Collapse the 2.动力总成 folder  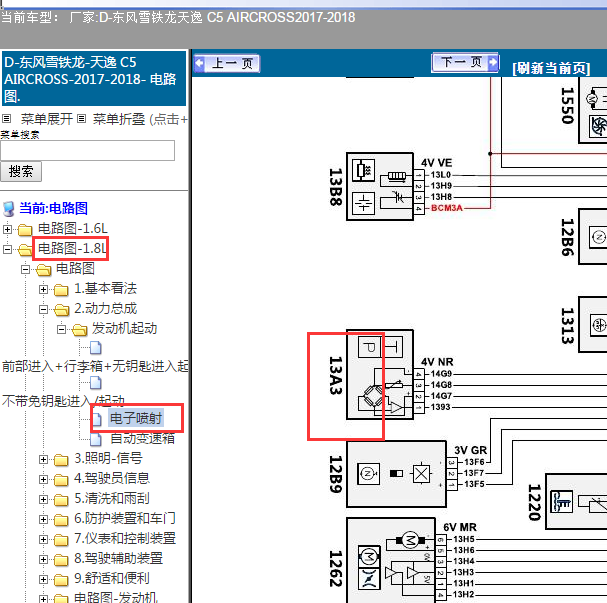[x=43, y=309]
